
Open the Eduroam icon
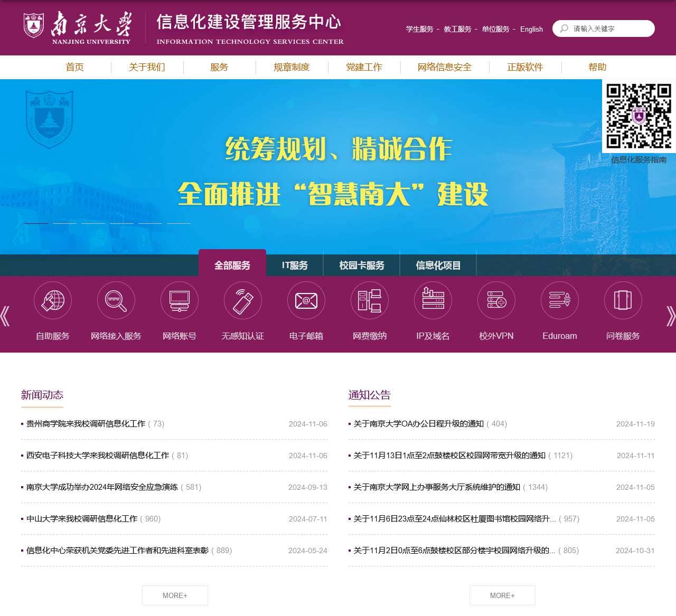pyautogui.click(x=560, y=300)
